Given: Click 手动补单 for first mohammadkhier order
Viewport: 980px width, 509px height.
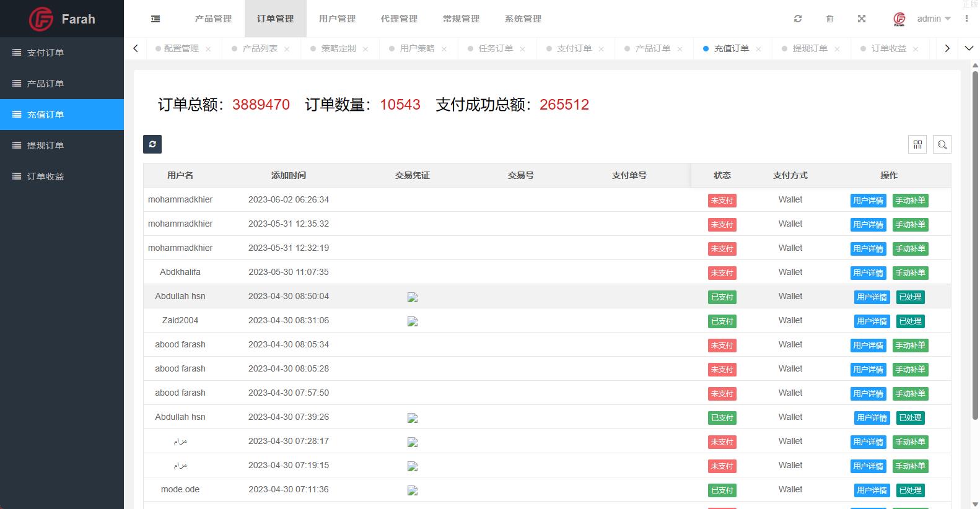Looking at the screenshot, I should coord(910,200).
